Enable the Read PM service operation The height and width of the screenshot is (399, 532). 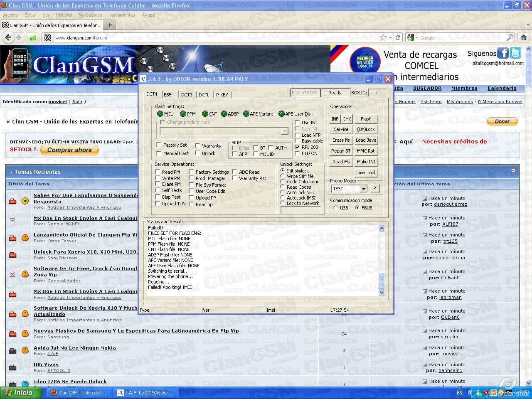coord(158,172)
